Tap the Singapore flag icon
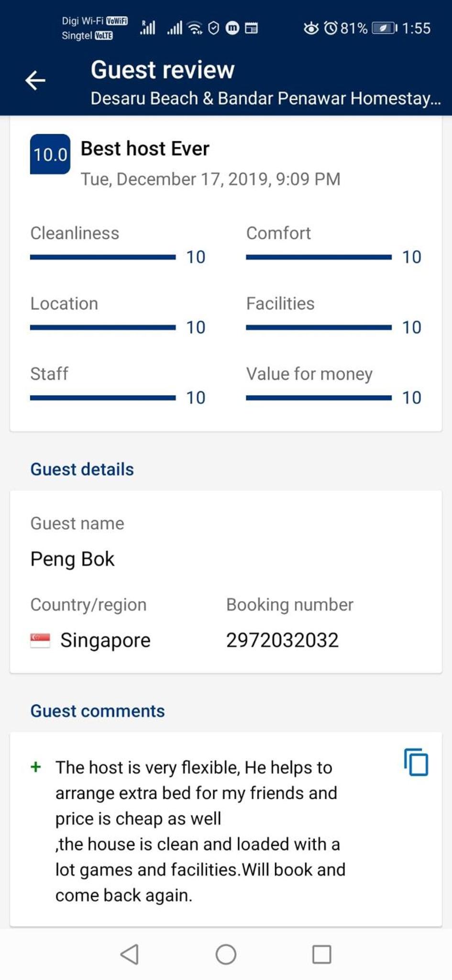Viewport: 452px width, 980px height. [x=40, y=640]
